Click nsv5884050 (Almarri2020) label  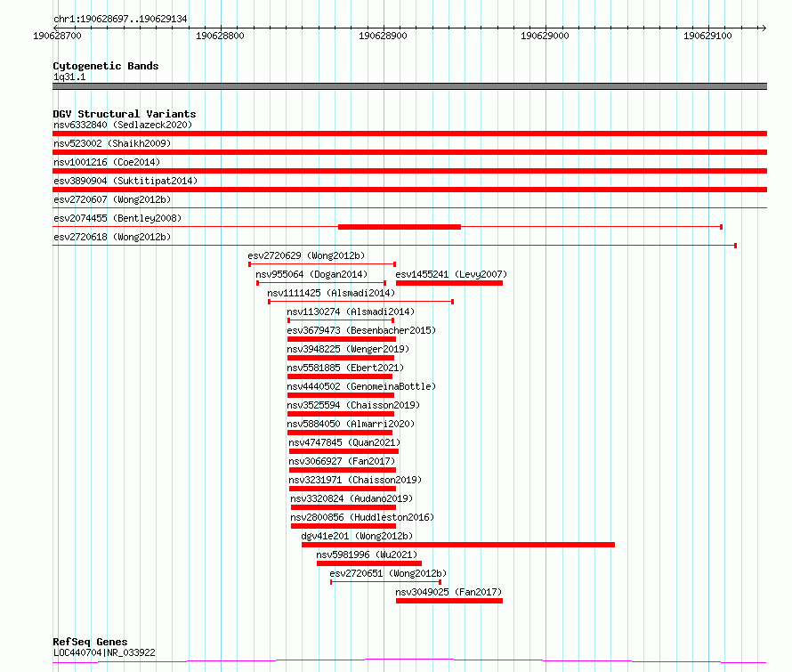351,424
